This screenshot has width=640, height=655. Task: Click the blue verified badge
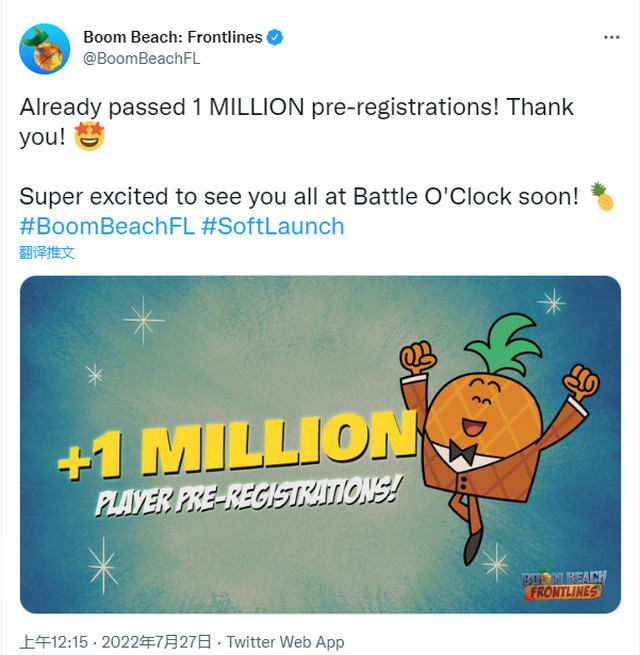274,38
